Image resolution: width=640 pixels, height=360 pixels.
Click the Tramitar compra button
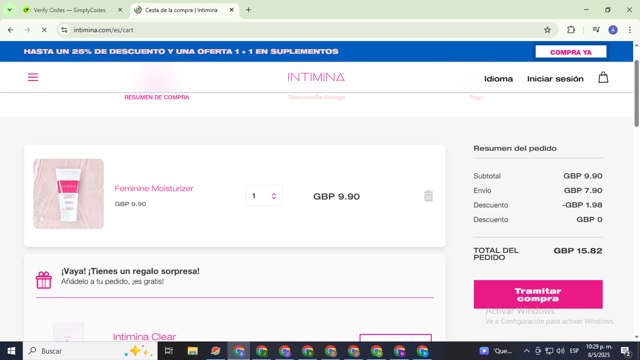click(x=538, y=294)
